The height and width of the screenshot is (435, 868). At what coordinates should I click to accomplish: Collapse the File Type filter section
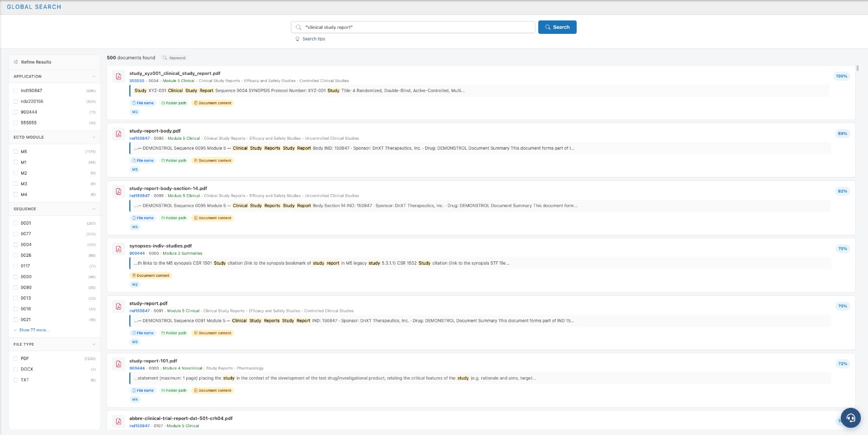[x=94, y=345]
